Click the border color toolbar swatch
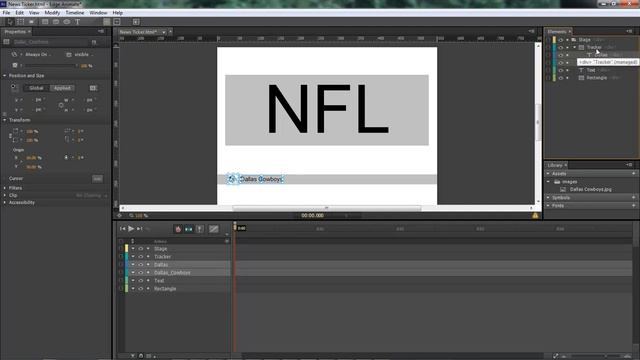The height and width of the screenshot is (360, 640). (x=117, y=22)
